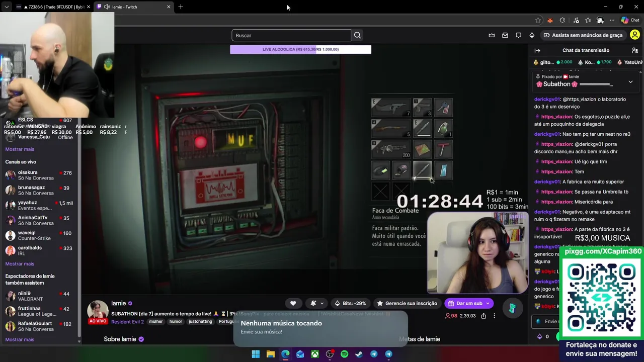This screenshot has height=362, width=644.
Task: Open File Explorer from taskbar
Action: [x=271, y=354]
